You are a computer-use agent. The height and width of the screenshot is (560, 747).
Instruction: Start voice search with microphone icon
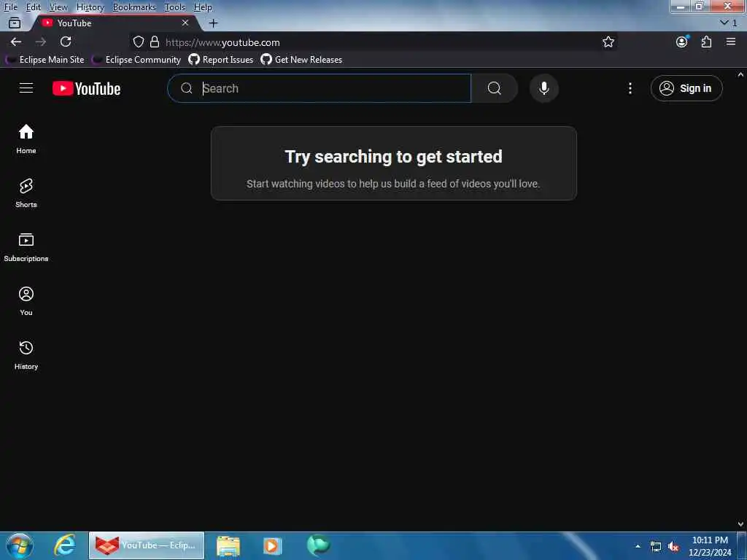click(543, 88)
